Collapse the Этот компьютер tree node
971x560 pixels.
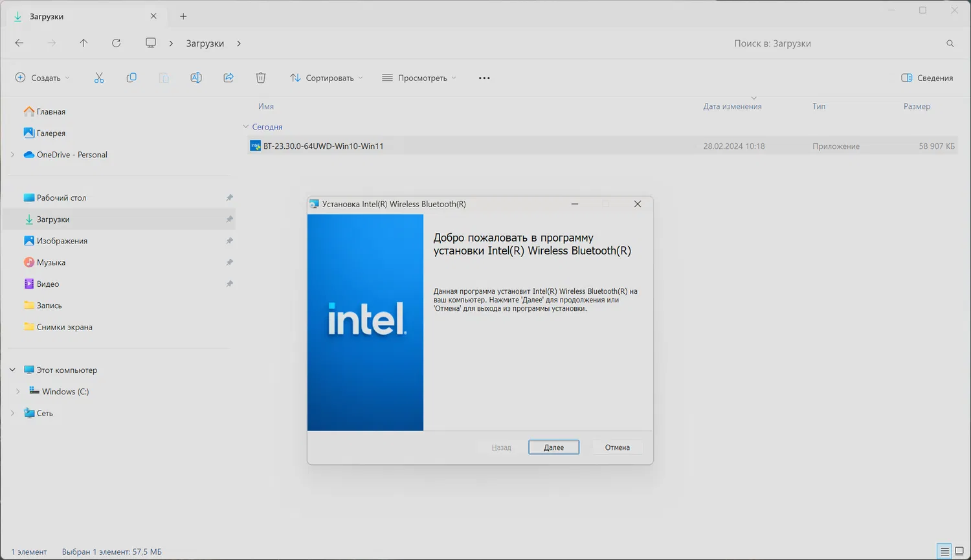(x=12, y=370)
